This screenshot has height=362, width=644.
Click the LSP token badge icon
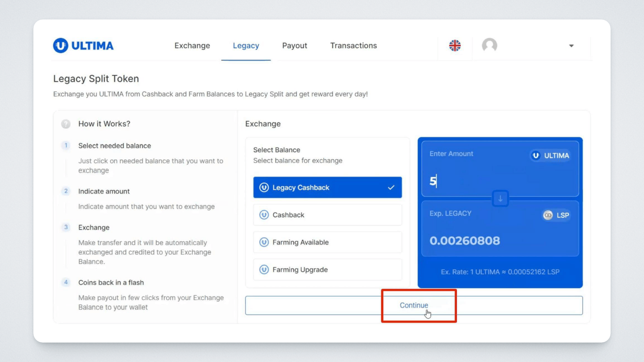(x=548, y=215)
